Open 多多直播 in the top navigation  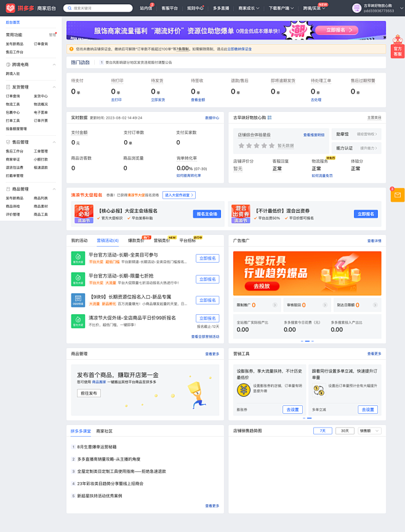(221, 8)
